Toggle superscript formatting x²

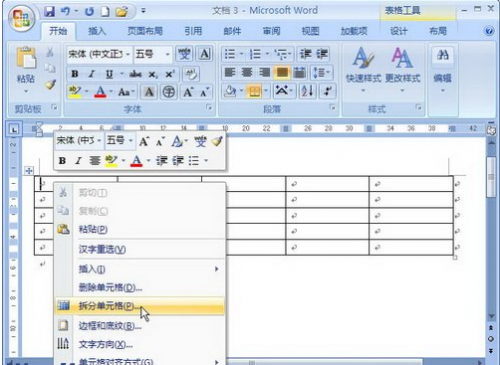170,74
